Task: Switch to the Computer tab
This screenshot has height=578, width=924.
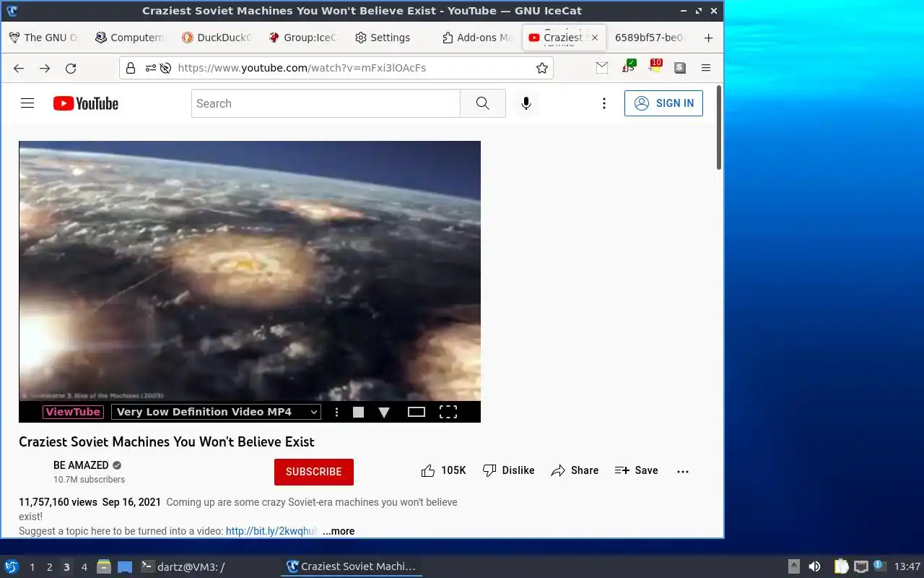Action: pyautogui.click(x=131, y=38)
